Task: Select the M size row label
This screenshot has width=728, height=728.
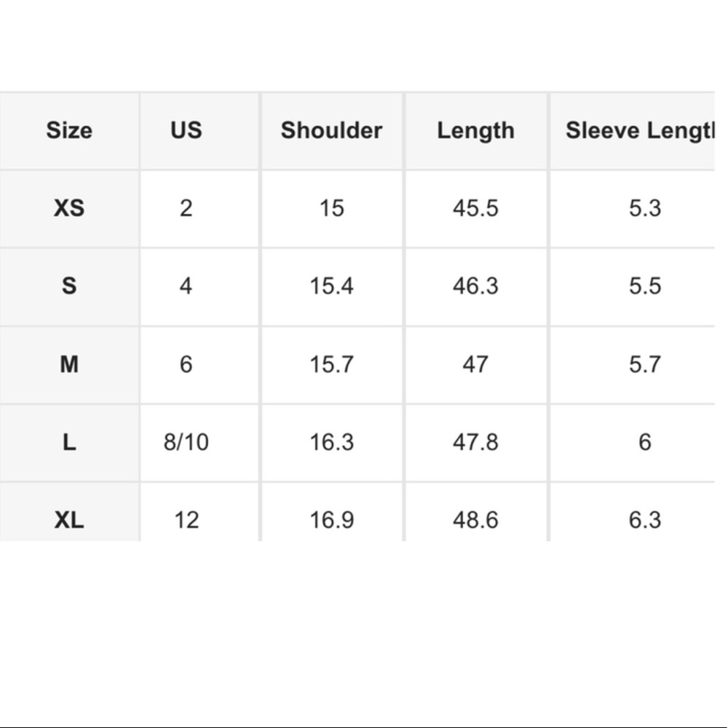Action: [x=69, y=364]
